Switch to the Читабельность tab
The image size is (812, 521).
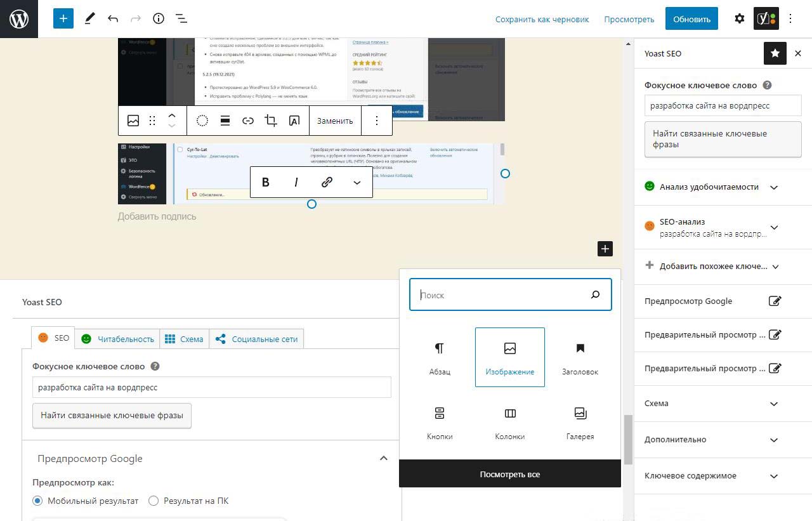pos(117,339)
